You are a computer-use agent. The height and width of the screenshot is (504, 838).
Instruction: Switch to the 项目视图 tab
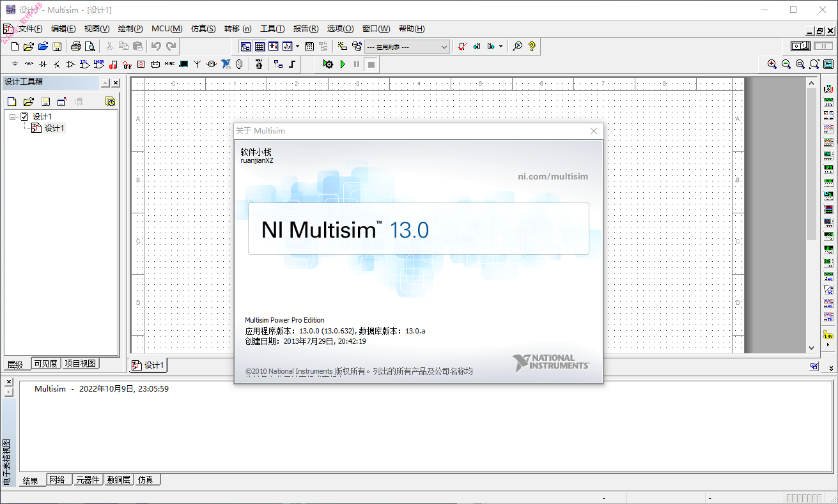point(81,363)
